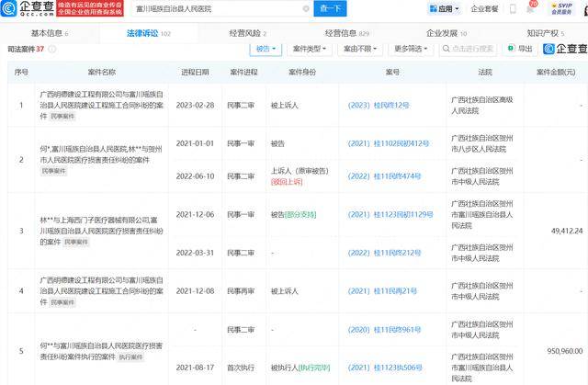Open case number (2021) 桂1123执506号

tap(385, 368)
